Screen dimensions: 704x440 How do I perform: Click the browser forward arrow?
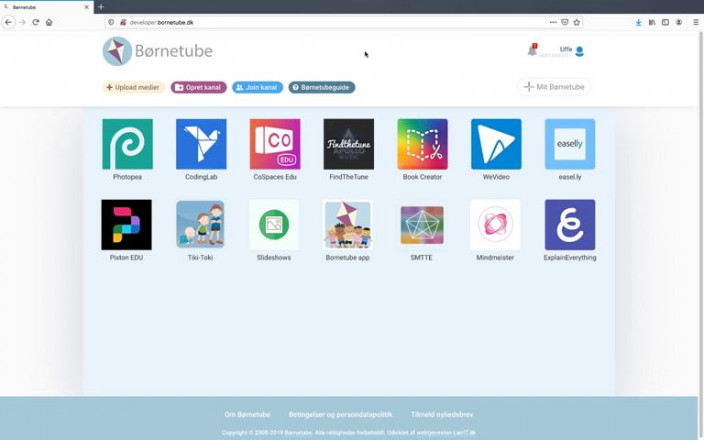coord(22,22)
